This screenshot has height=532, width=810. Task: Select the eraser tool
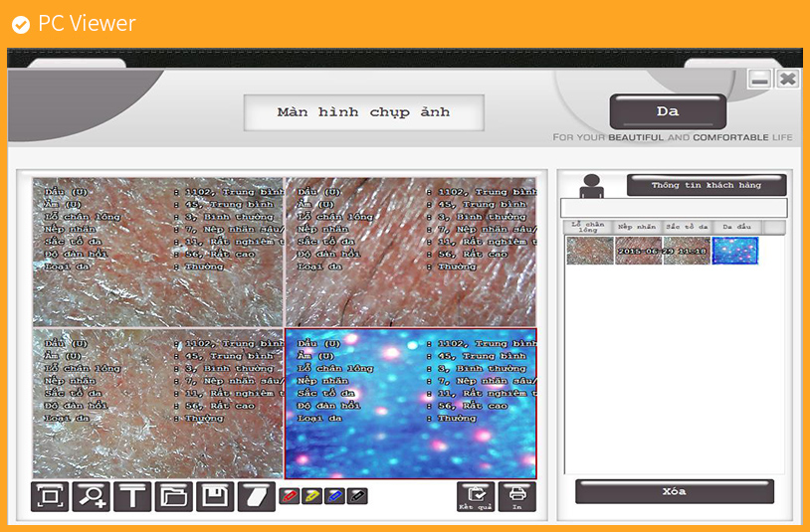point(256,496)
